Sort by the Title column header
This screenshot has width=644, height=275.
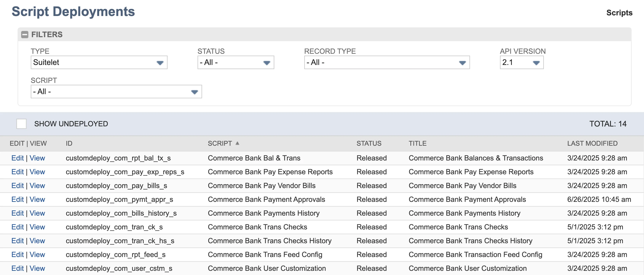pos(418,143)
